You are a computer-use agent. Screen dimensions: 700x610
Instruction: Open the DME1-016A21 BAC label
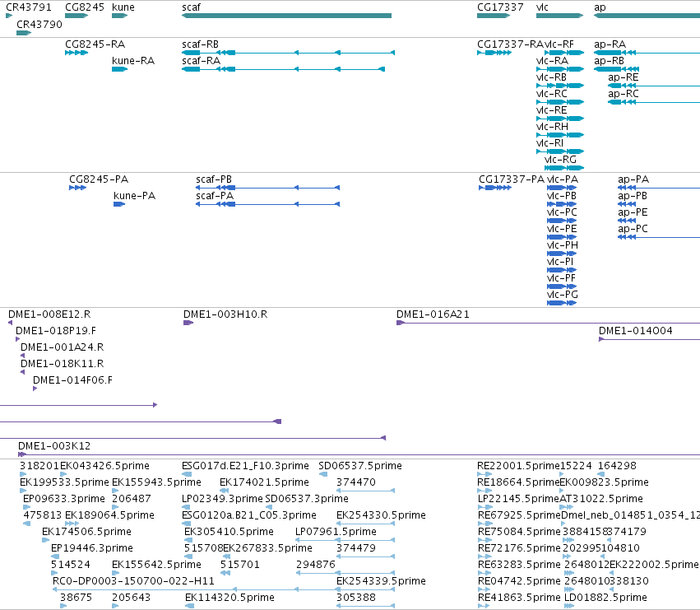coord(433,314)
